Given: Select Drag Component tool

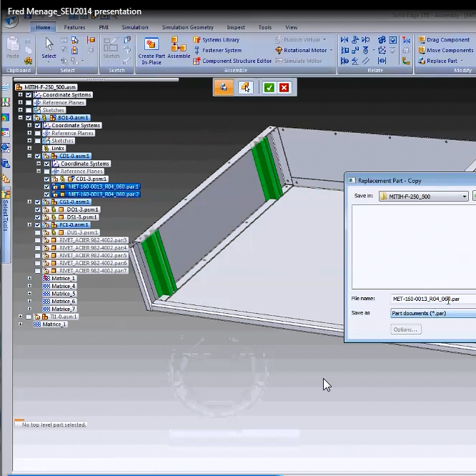Looking at the screenshot, I should (x=444, y=40).
